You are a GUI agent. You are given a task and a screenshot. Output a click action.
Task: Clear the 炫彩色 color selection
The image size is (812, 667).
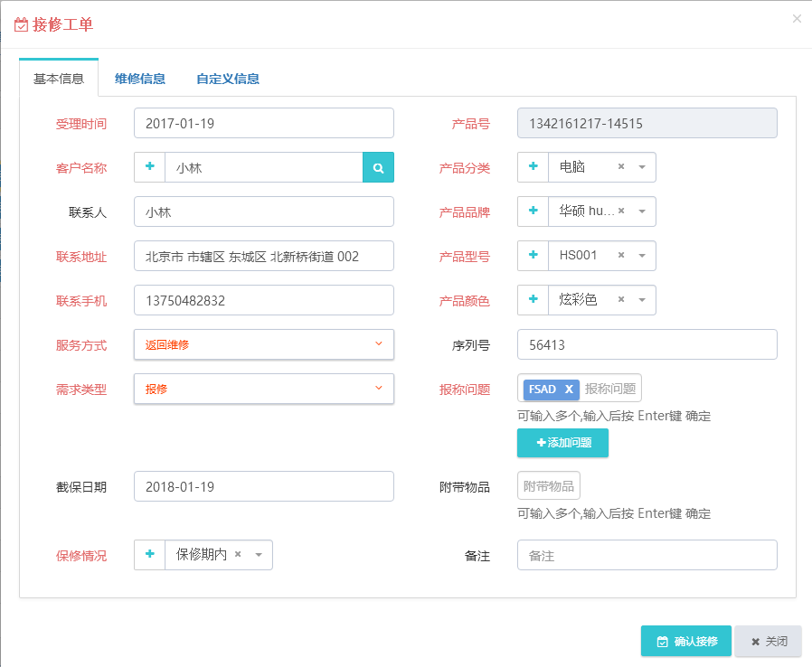(x=621, y=299)
